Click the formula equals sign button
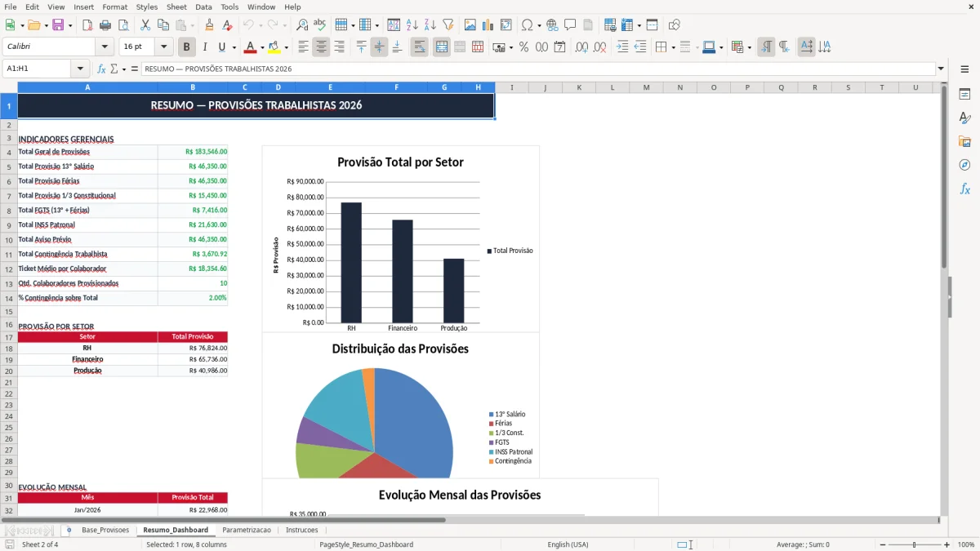 135,69
